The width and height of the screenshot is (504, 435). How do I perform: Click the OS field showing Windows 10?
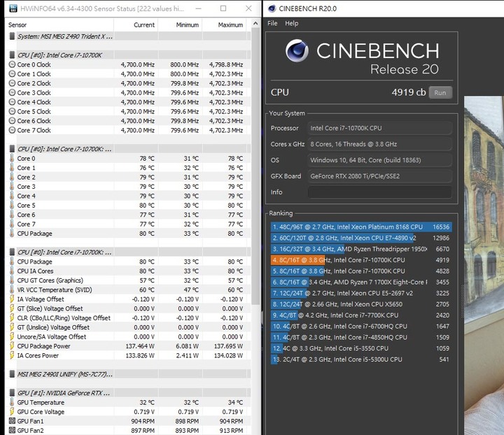[x=380, y=160]
